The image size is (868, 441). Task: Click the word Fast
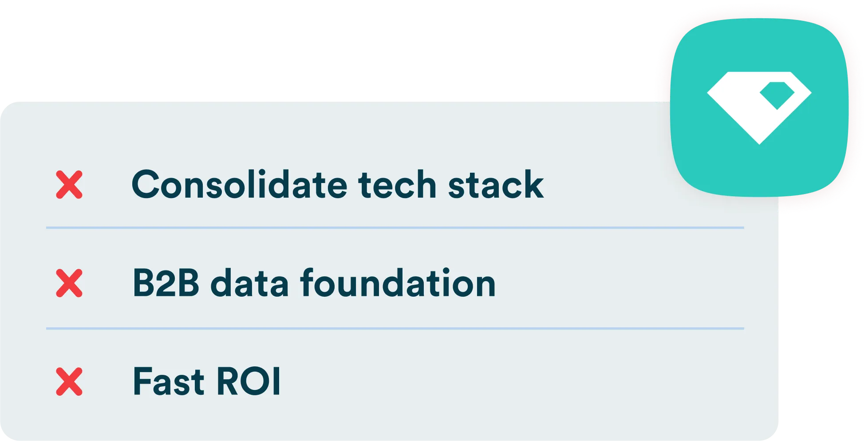(169, 381)
